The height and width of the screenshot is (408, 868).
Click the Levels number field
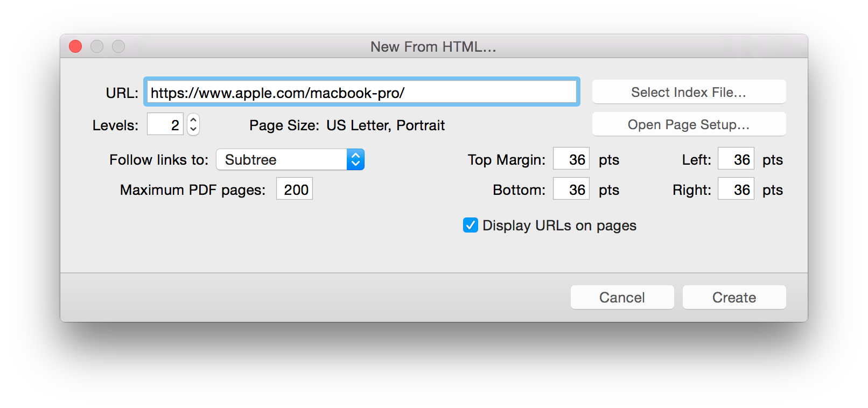point(165,125)
